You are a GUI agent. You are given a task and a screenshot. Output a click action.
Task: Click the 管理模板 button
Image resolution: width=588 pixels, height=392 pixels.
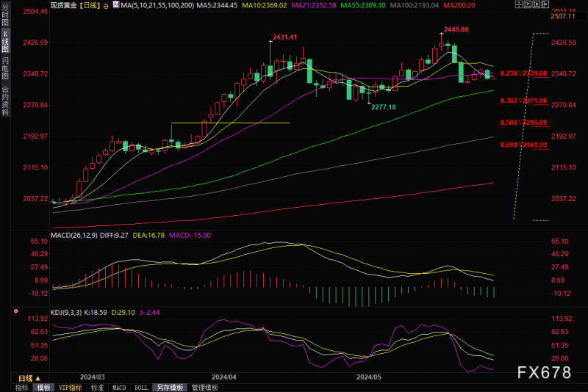point(205,388)
